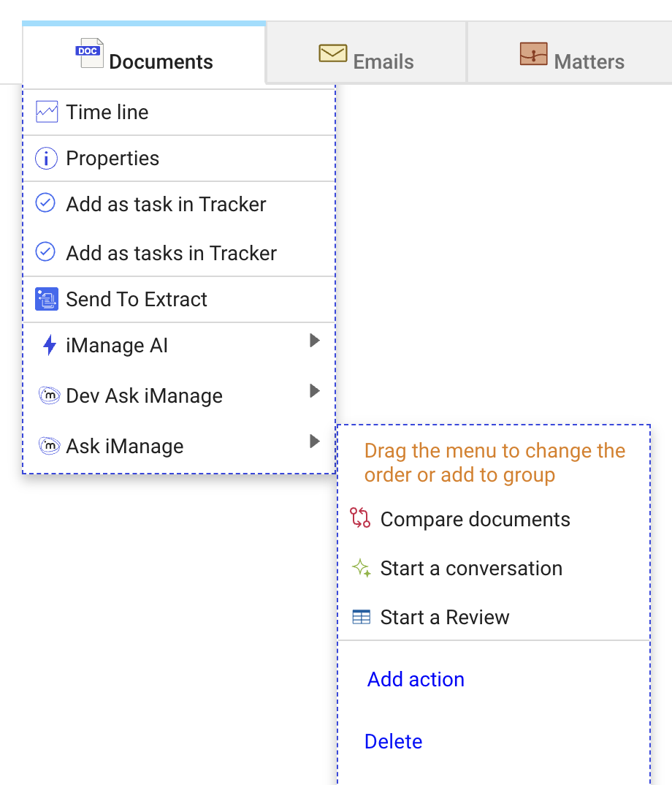Click the Start a conversation sparkle icon

tap(362, 568)
